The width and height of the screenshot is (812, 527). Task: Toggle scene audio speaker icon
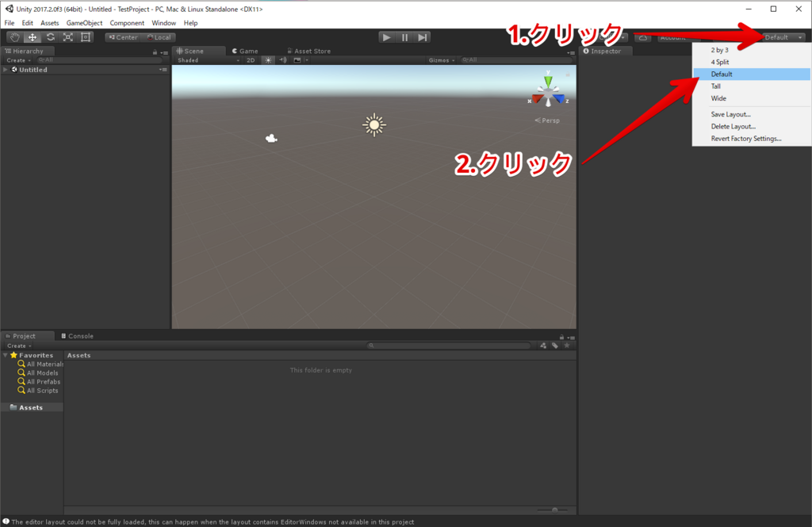point(283,60)
